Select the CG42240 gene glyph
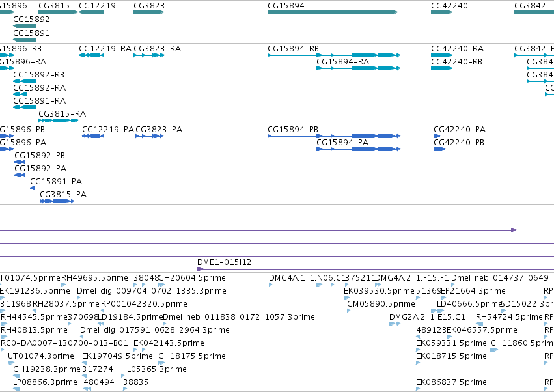This screenshot has height=392, width=554. pyautogui.click(x=441, y=12)
